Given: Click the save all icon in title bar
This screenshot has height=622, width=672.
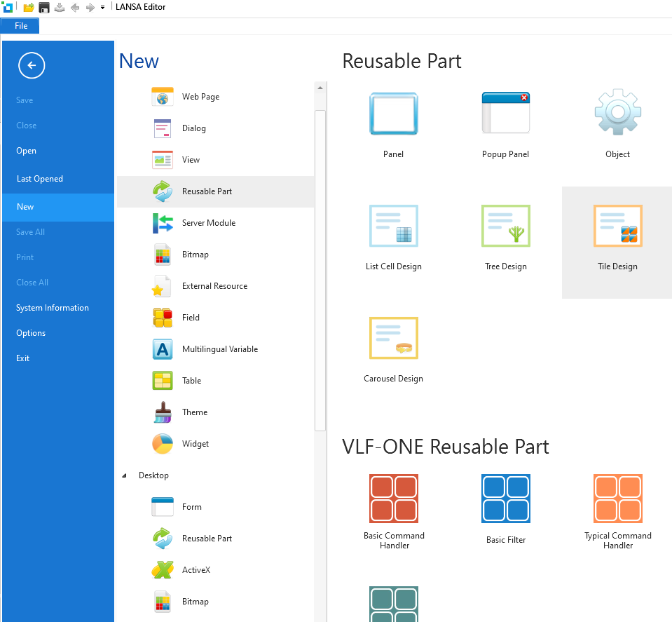Looking at the screenshot, I should (x=60, y=7).
